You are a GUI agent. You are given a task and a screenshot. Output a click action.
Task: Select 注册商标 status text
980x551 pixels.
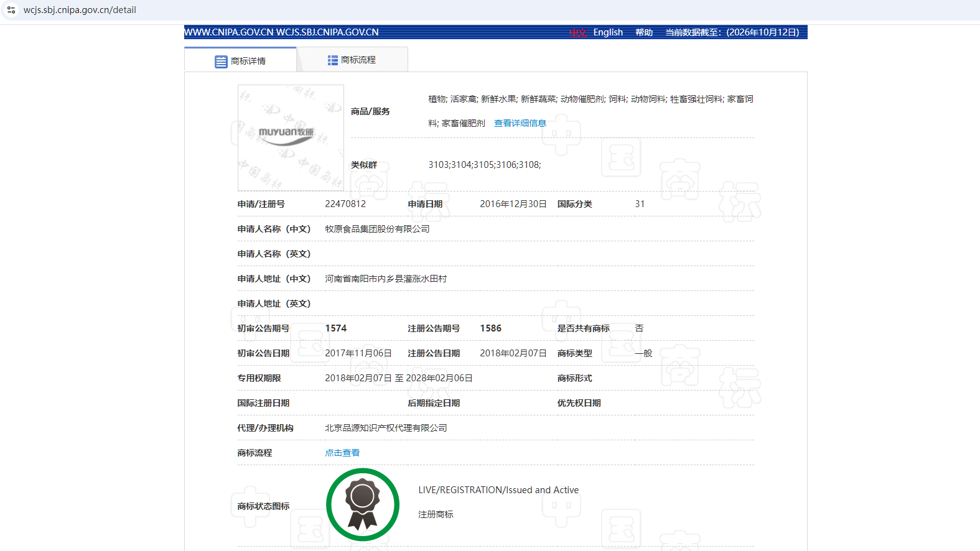pyautogui.click(x=436, y=514)
